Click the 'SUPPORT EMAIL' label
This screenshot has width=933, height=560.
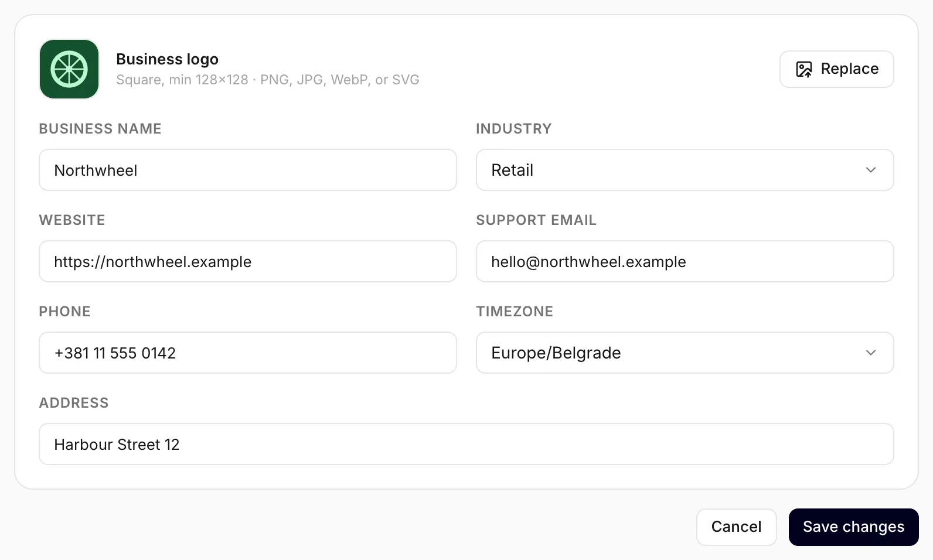pos(536,220)
